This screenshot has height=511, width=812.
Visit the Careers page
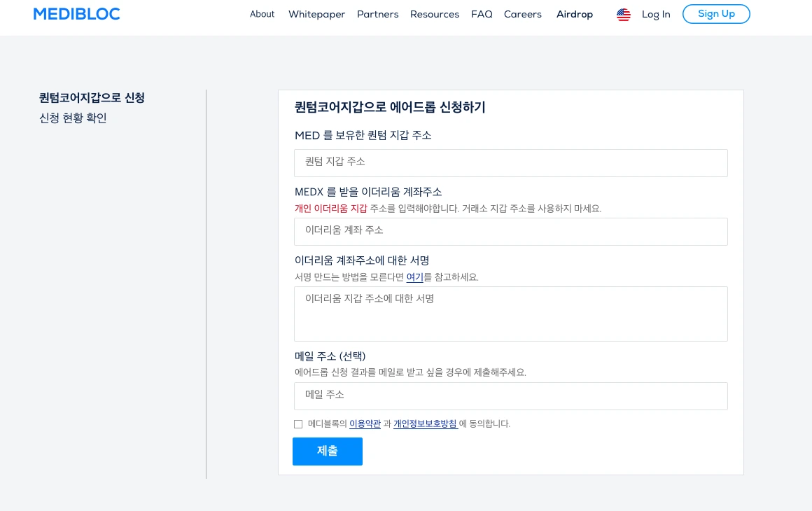(x=522, y=15)
